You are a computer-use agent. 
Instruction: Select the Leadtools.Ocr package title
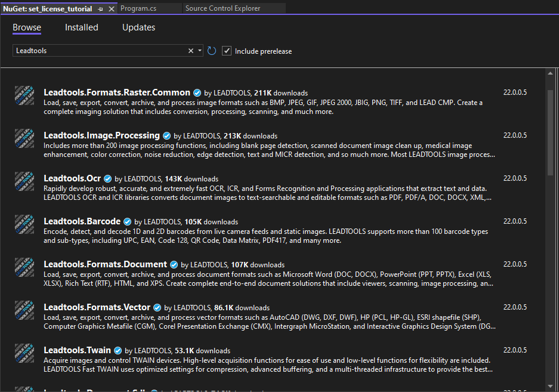[72, 178]
